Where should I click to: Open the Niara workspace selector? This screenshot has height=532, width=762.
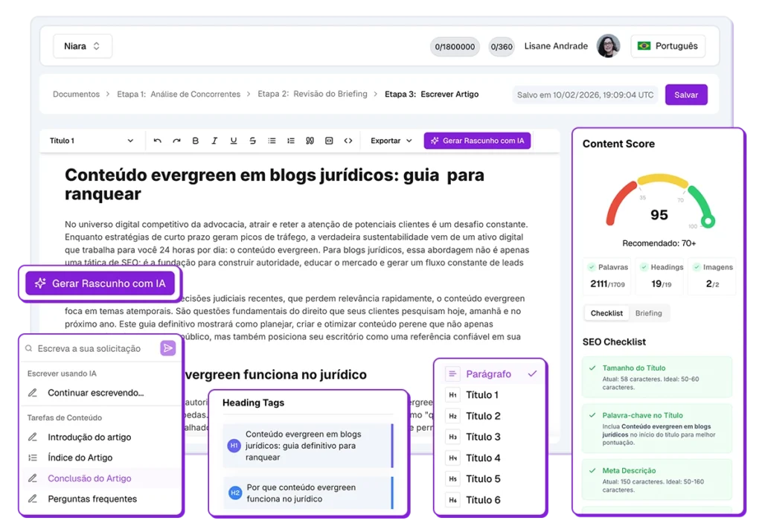tap(82, 46)
